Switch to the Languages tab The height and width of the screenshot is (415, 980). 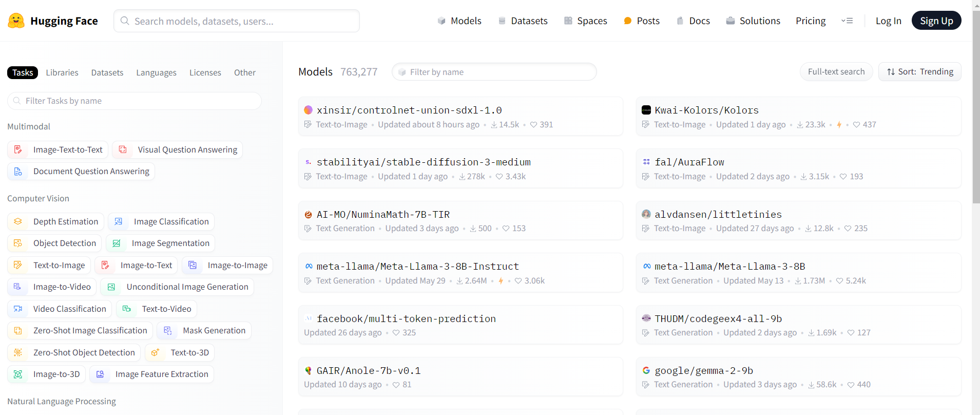click(156, 72)
